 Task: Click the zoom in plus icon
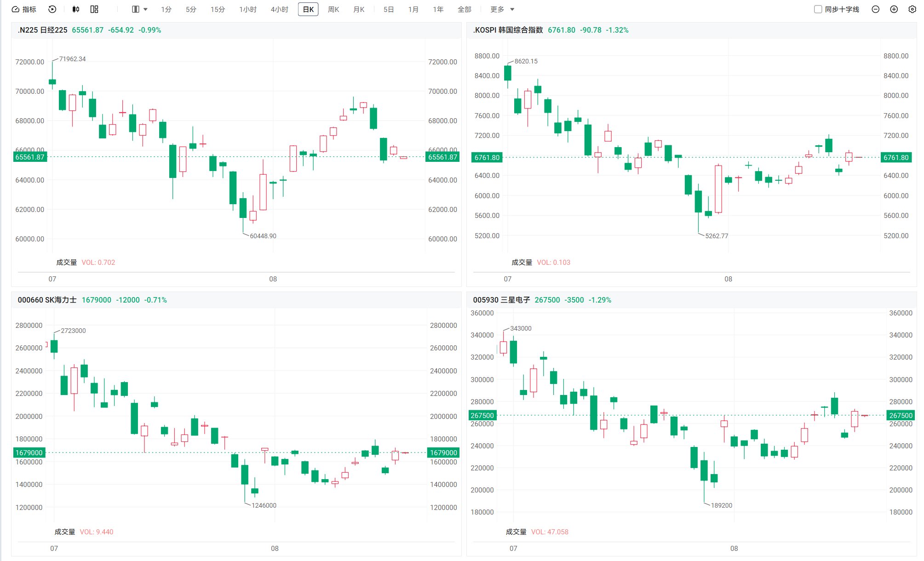click(x=894, y=9)
